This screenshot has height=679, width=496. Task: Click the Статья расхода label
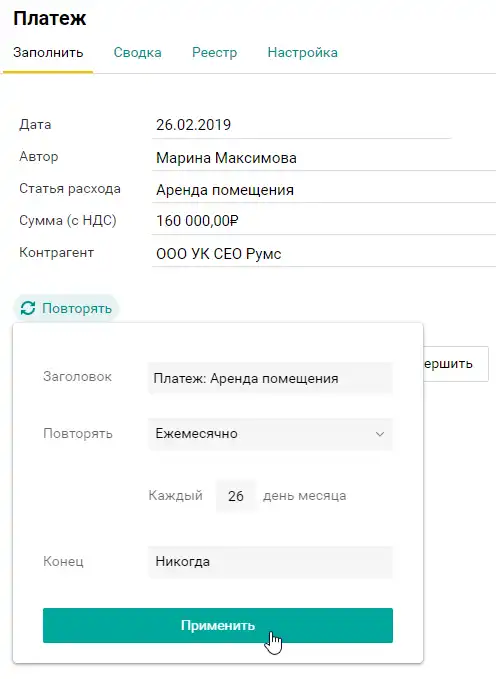tap(70, 189)
